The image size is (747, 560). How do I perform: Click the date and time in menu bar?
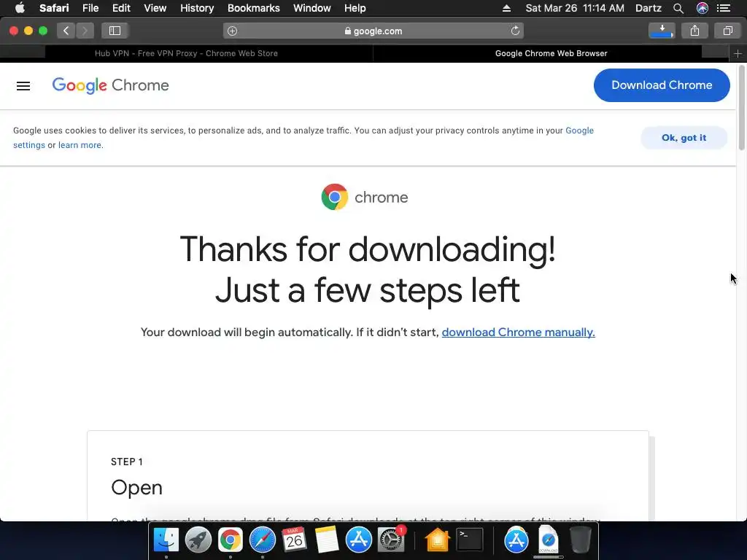coord(575,8)
